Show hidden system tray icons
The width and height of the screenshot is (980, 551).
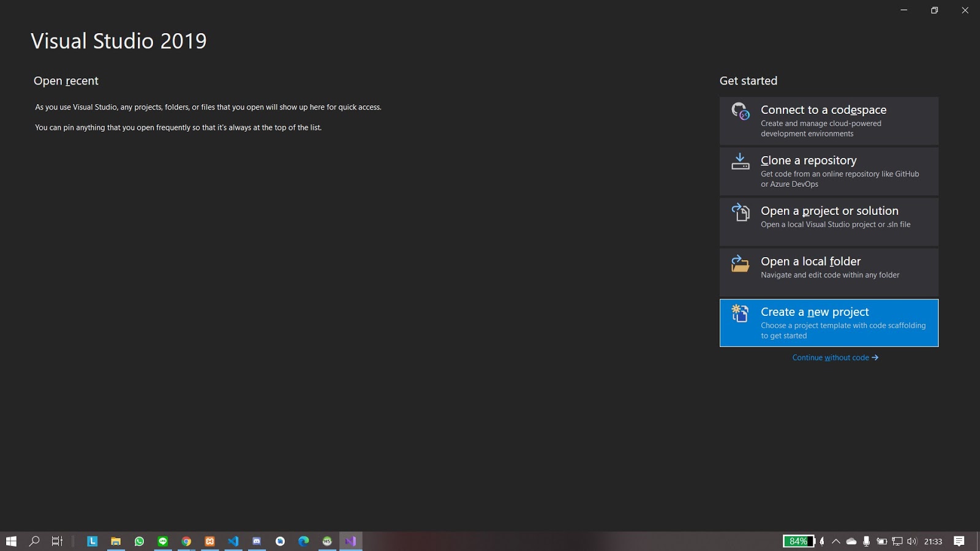(836, 541)
